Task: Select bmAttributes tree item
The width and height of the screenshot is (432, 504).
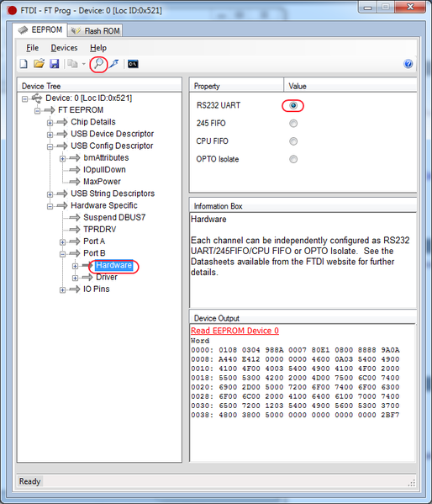Action: 106,157
